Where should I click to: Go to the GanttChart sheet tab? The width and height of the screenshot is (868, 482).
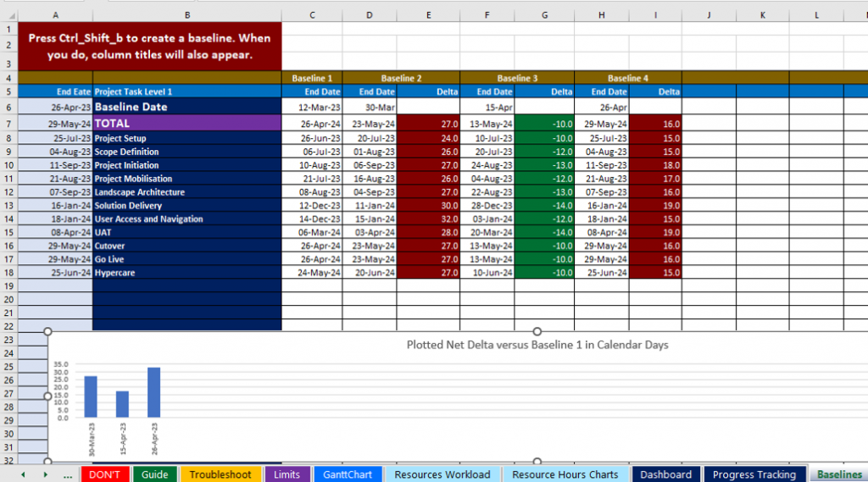coord(348,474)
